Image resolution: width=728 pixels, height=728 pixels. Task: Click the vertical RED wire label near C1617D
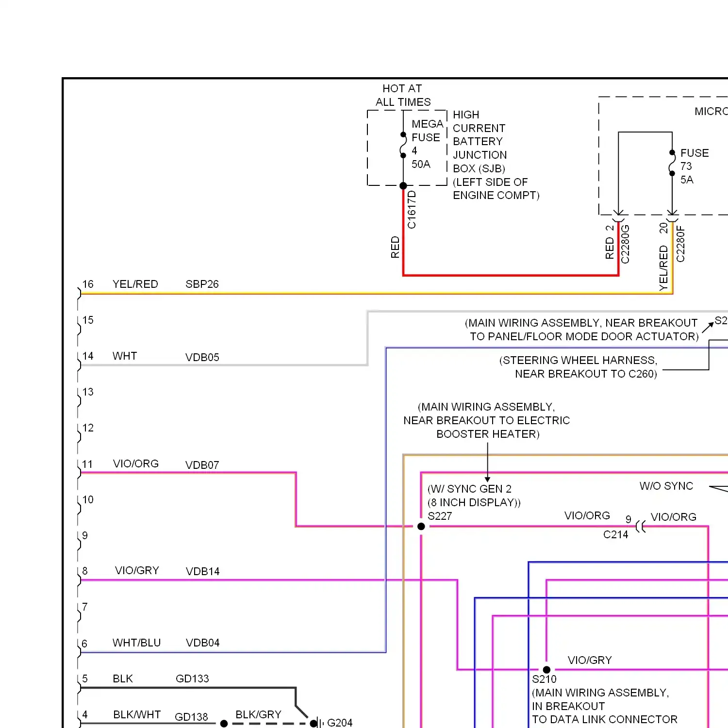pos(395,247)
